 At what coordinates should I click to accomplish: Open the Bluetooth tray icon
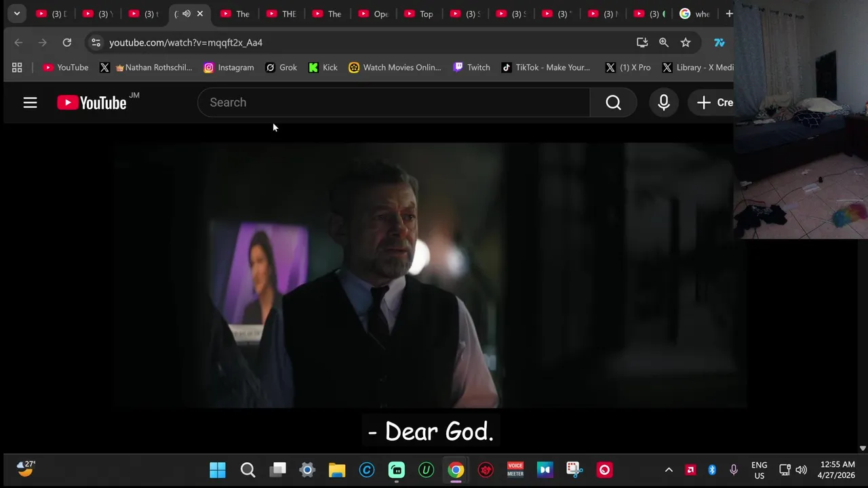[712, 470]
